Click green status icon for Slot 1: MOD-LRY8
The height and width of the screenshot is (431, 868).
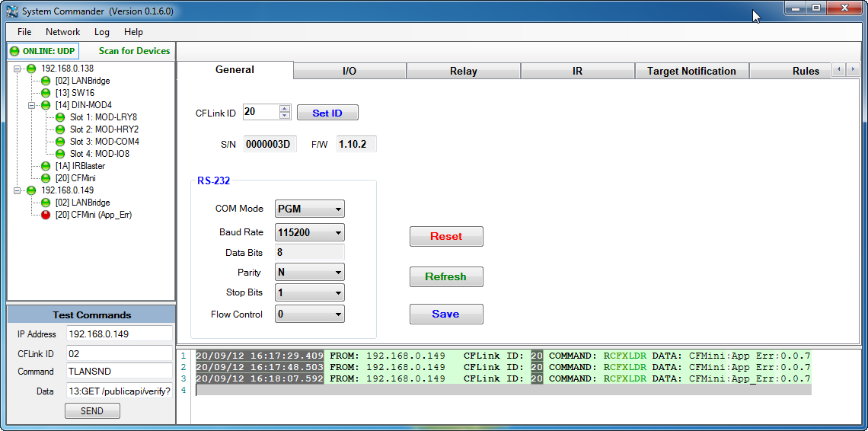60,117
